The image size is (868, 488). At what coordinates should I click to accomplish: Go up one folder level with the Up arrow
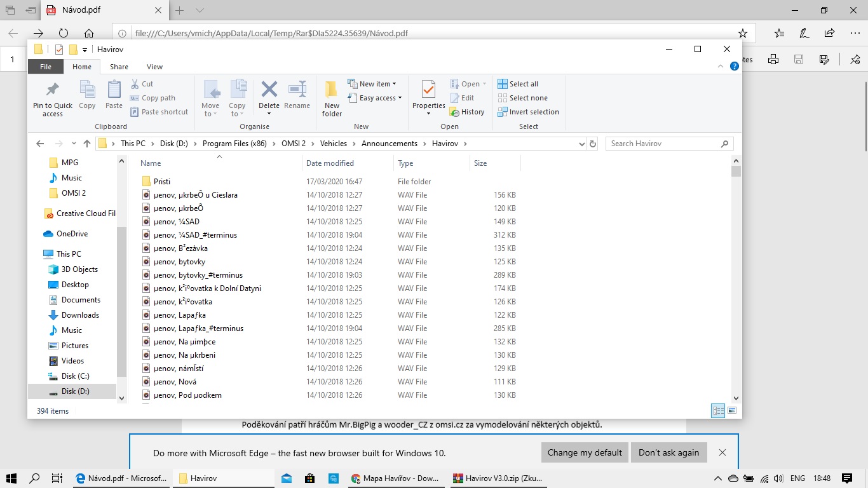click(x=87, y=144)
